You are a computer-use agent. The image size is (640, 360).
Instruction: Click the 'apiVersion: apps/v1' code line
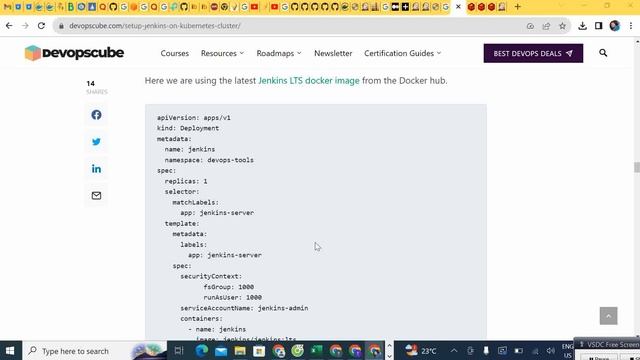click(193, 118)
